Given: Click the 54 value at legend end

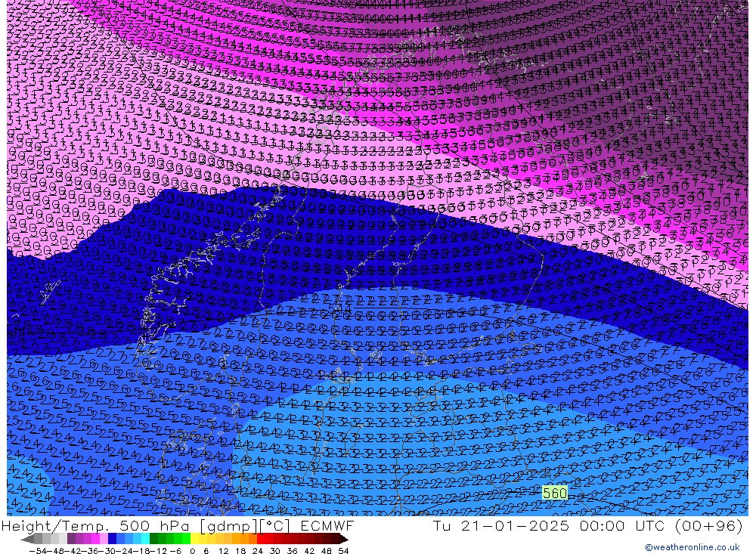Looking at the screenshot, I should click(x=343, y=551).
